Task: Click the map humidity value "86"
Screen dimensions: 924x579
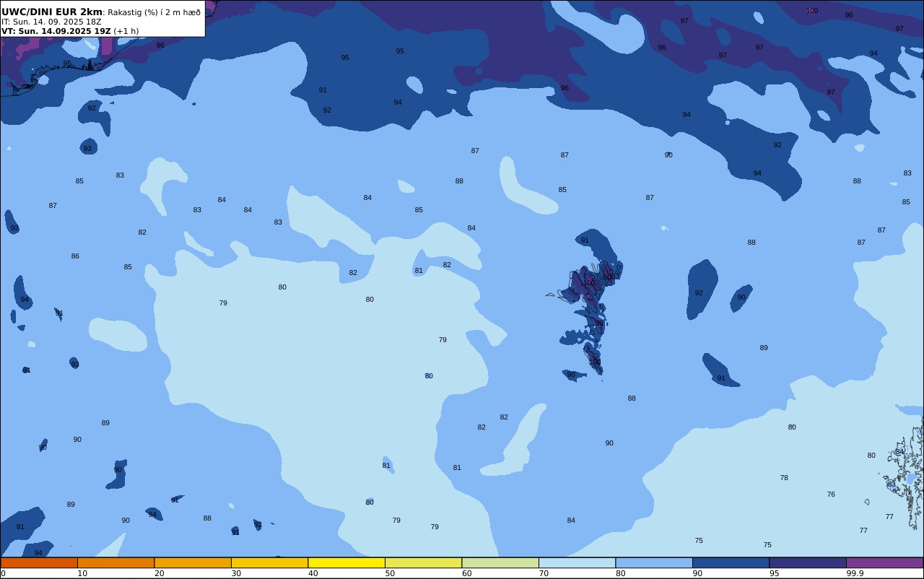Action: pos(75,256)
